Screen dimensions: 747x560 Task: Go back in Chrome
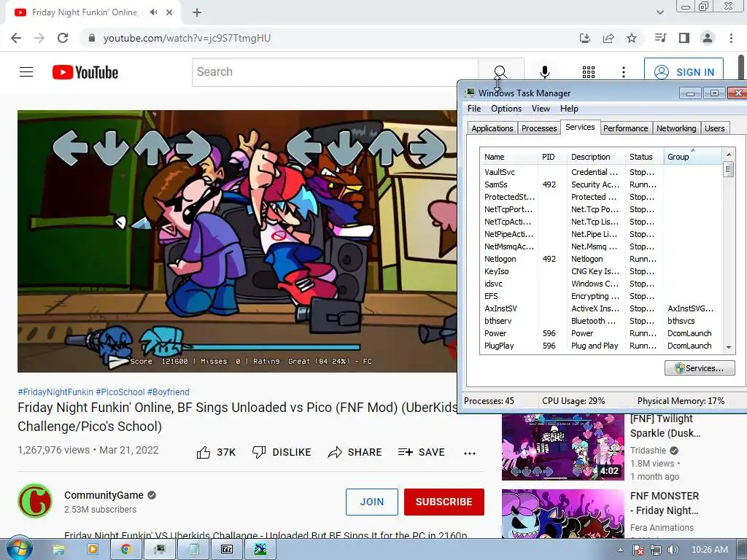[x=16, y=38]
